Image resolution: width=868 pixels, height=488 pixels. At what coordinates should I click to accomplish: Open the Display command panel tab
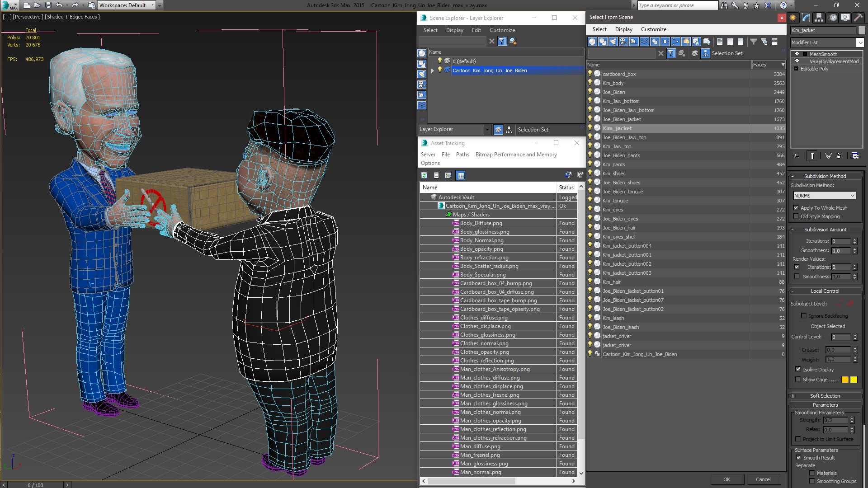tap(845, 18)
